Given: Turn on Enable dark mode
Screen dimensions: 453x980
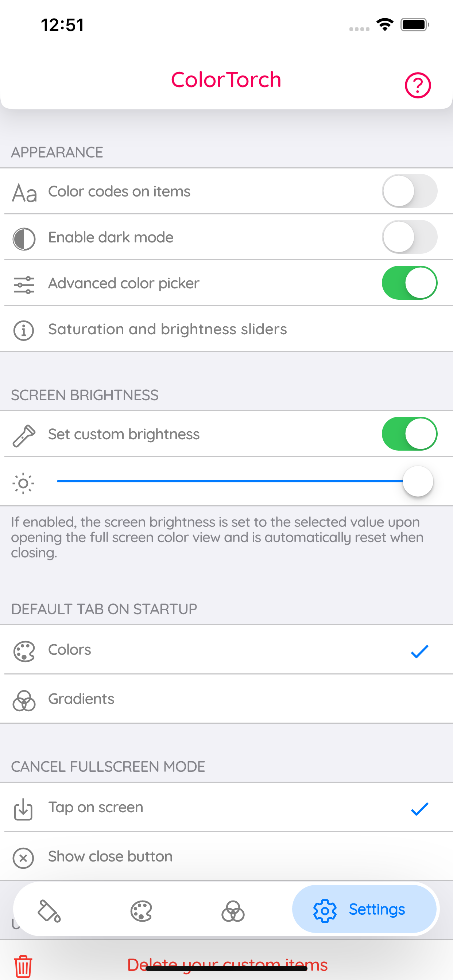Looking at the screenshot, I should [410, 237].
